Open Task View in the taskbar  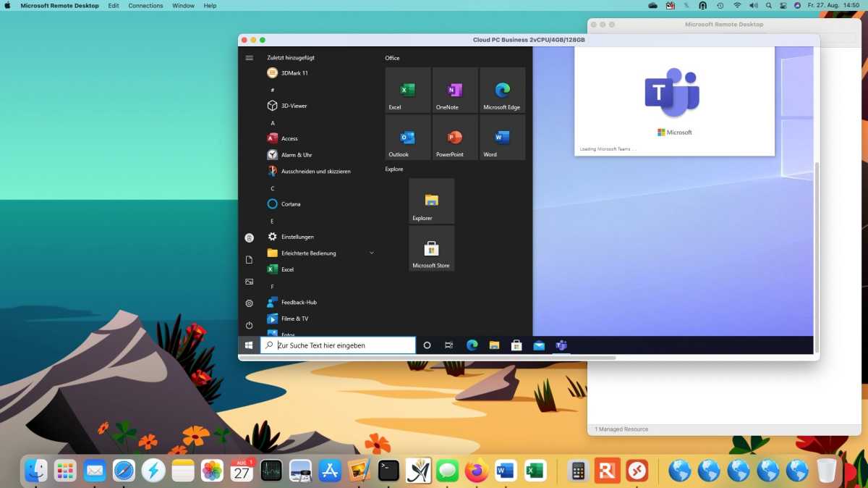(x=449, y=345)
